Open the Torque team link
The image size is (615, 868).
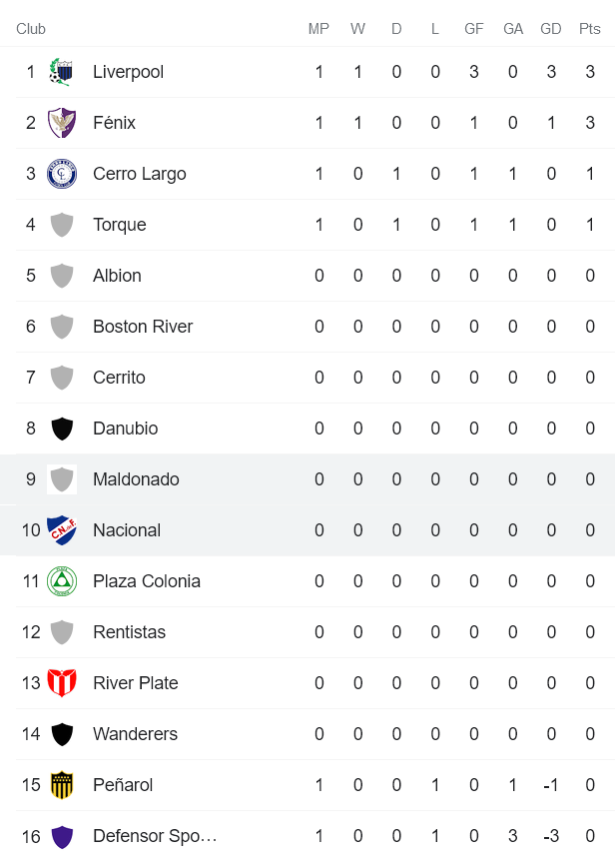(119, 225)
